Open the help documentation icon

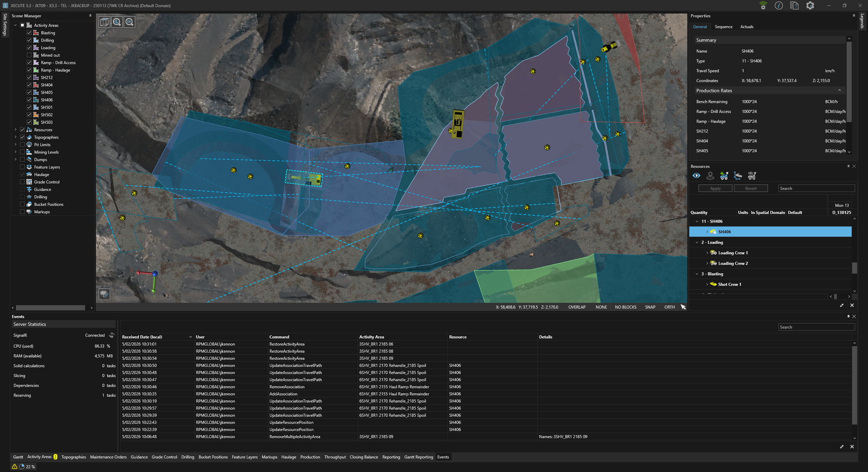[x=794, y=5]
